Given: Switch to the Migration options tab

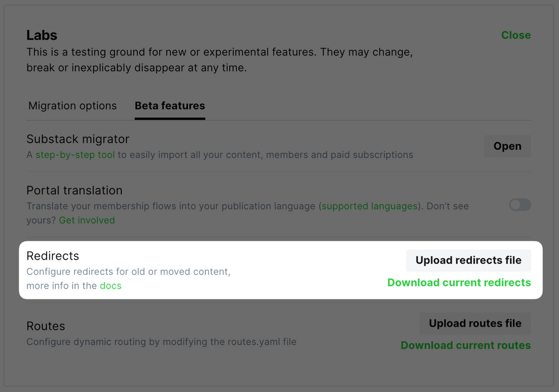Looking at the screenshot, I should click(x=72, y=106).
